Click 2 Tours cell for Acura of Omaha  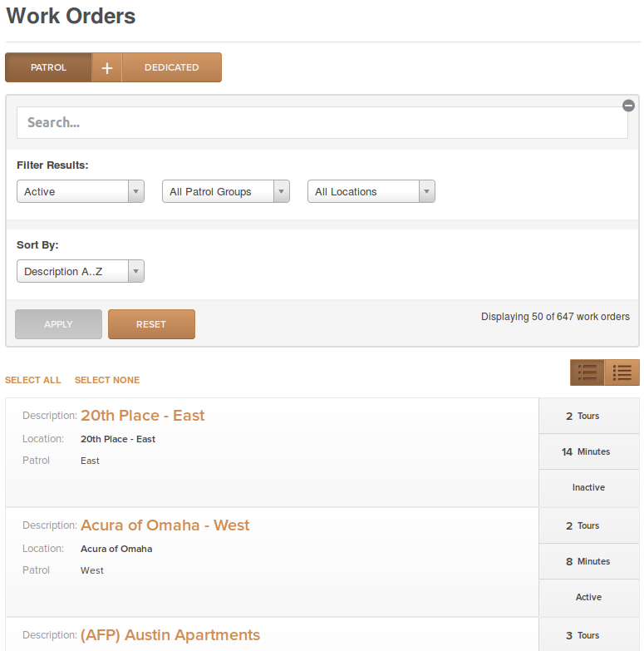pyautogui.click(x=589, y=525)
